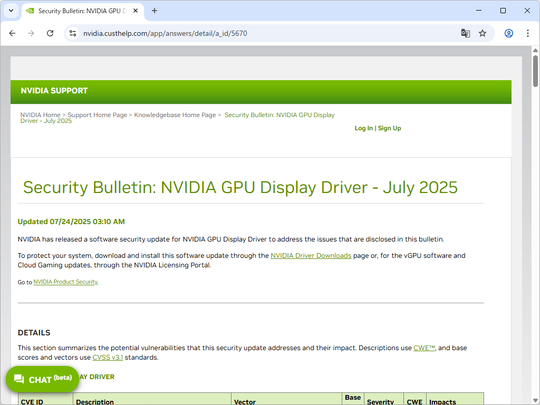The height and width of the screenshot is (405, 540).
Task: Open the NVIDIA Product Security link
Action: pos(65,282)
